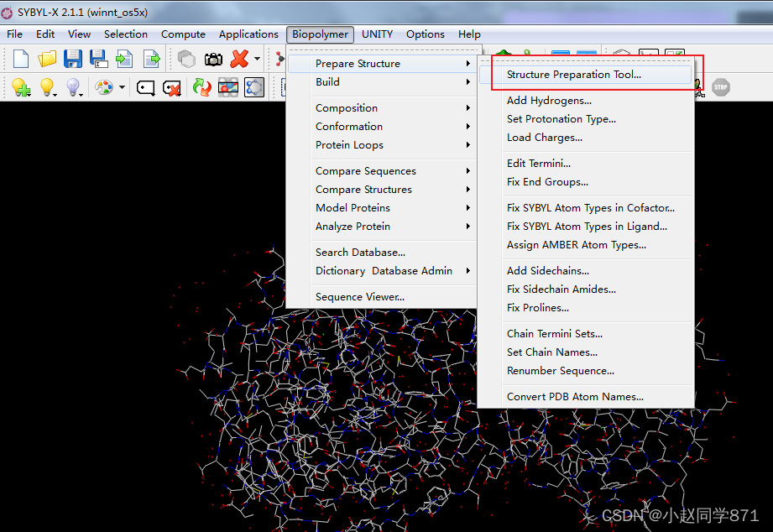Open the Help menu
This screenshot has height=532, width=773.
469,34
